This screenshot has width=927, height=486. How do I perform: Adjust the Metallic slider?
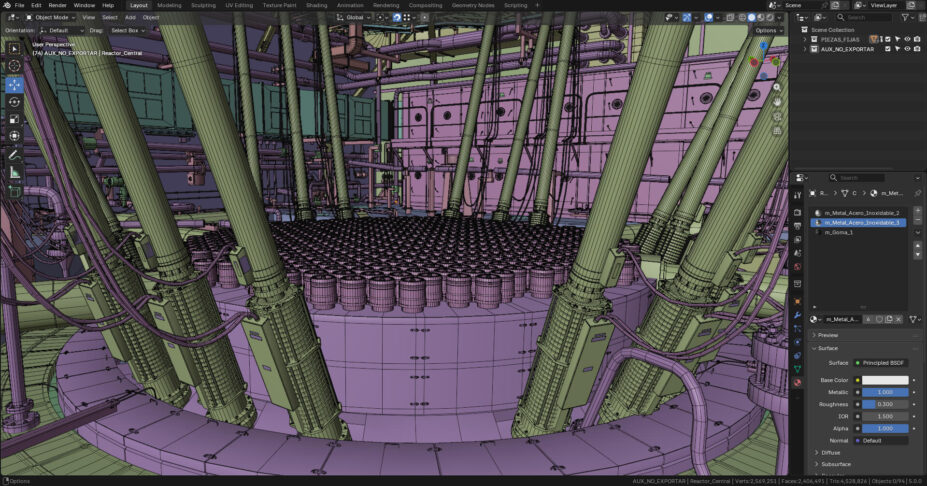coord(885,393)
